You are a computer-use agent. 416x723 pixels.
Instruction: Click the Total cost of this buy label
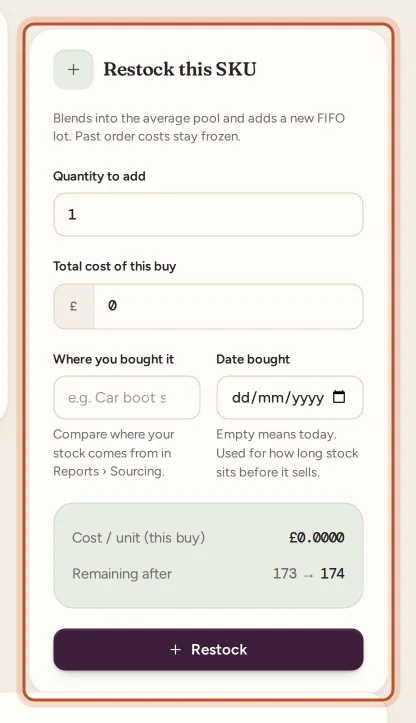(x=114, y=266)
